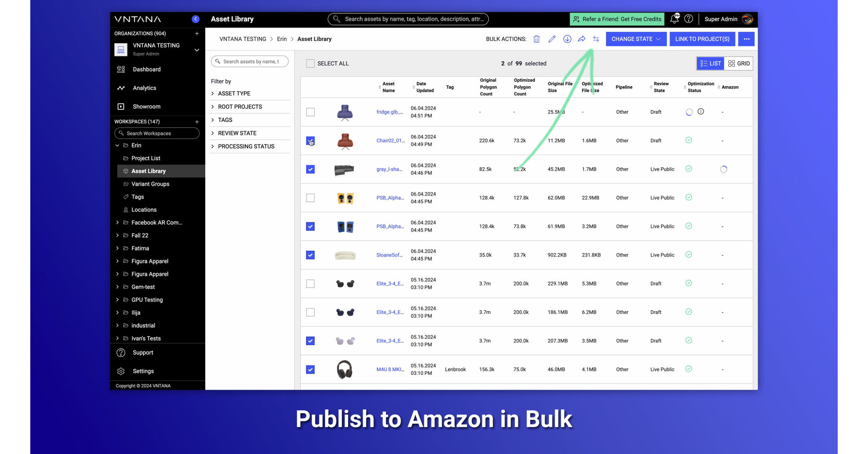Select the bulk edit pencil icon
Viewport: 868px width, 454px height.
552,39
